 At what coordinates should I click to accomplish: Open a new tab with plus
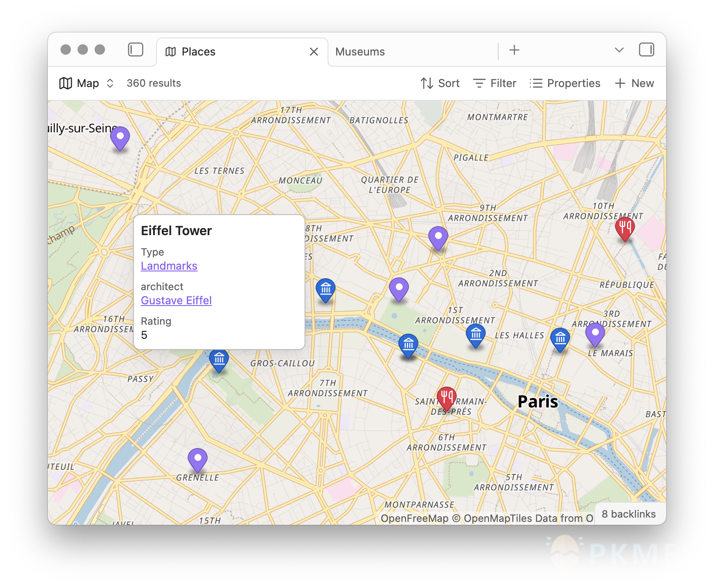(x=514, y=50)
